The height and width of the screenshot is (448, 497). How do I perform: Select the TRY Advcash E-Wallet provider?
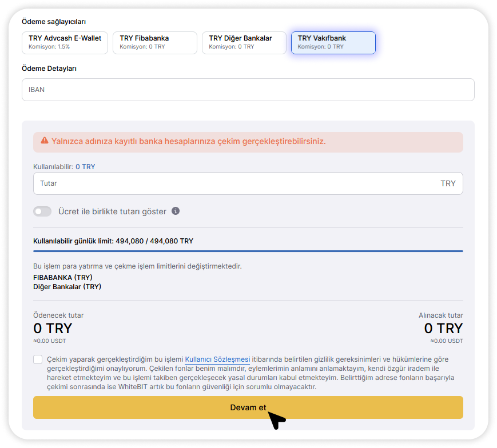pos(65,43)
